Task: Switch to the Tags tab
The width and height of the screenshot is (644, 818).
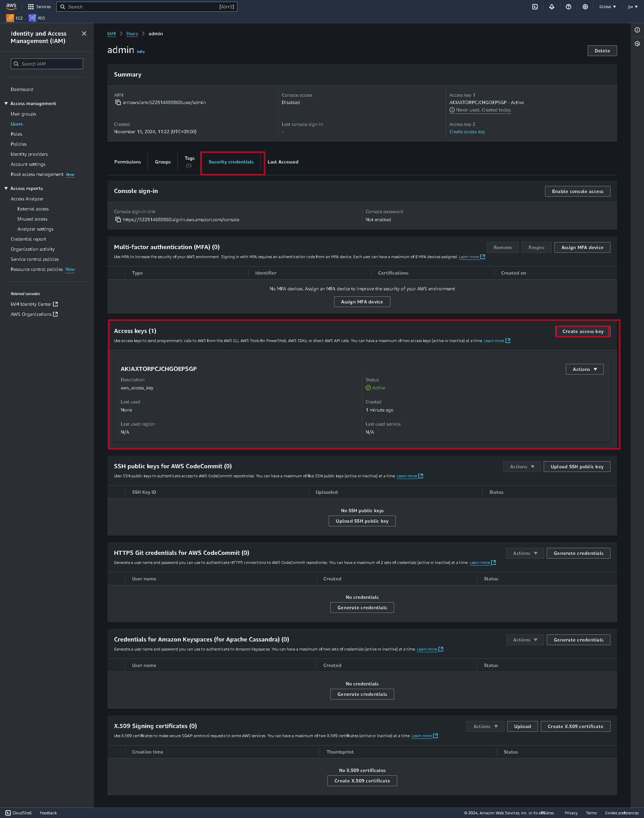Action: tap(189, 162)
